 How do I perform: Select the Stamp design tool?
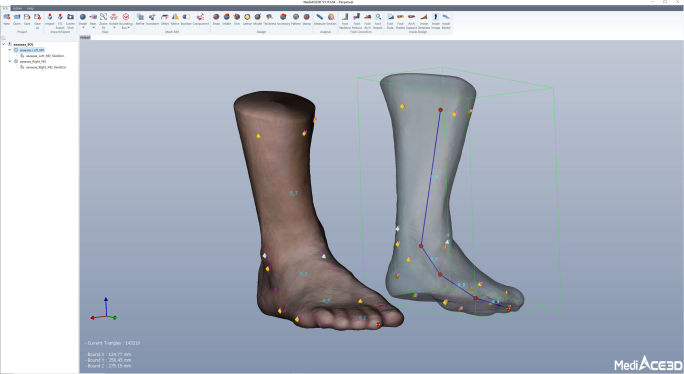pyautogui.click(x=307, y=19)
